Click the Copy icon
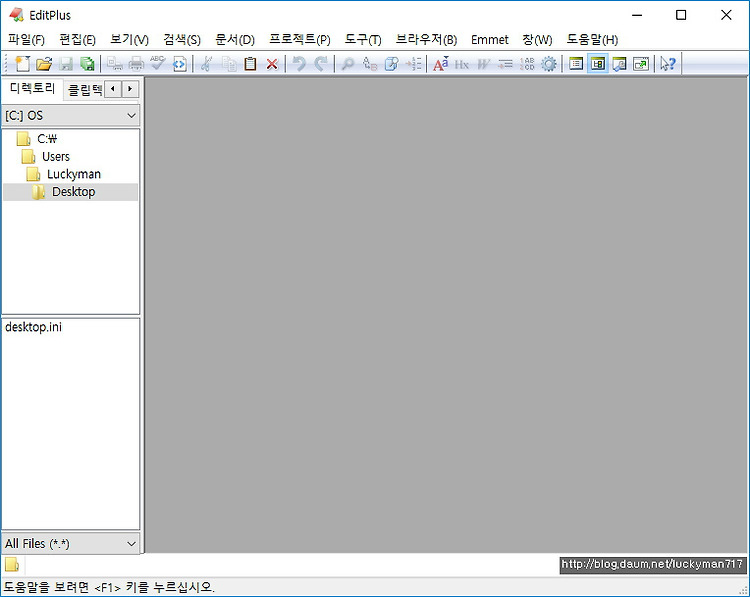 [229, 64]
